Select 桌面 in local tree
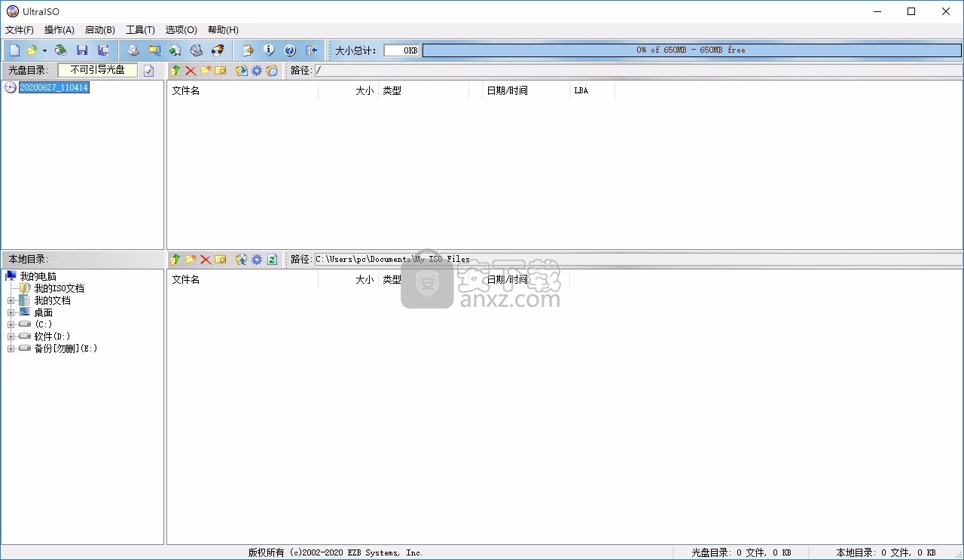Screen dimensions: 964x560 43,312
